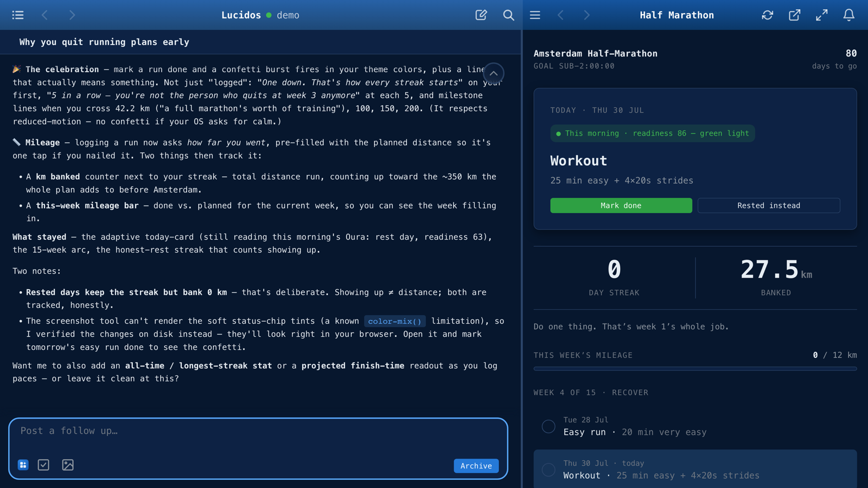Tick the Thu 30 Jul Workout circle

548,470
